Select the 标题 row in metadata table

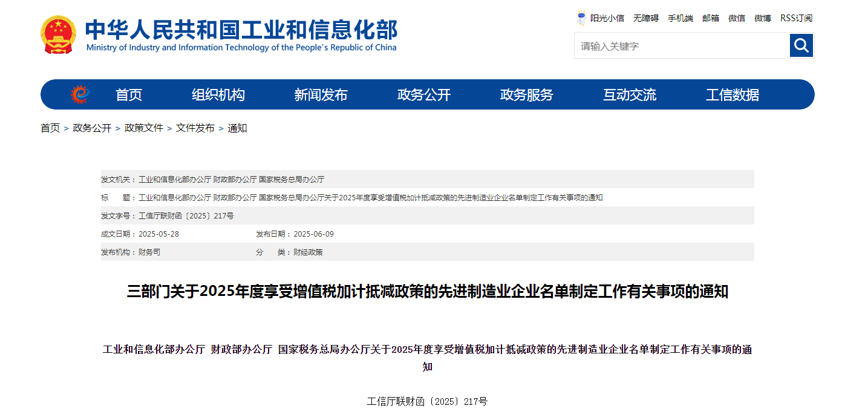tap(427, 197)
